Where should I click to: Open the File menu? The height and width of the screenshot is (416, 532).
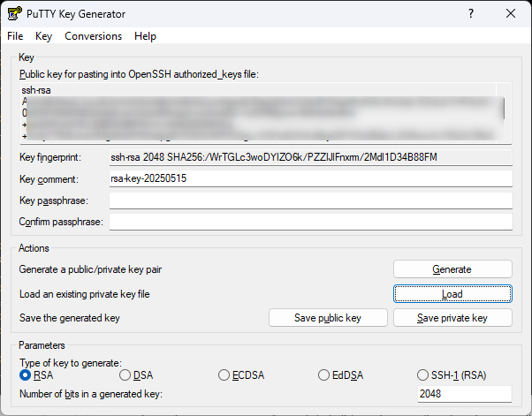[15, 36]
